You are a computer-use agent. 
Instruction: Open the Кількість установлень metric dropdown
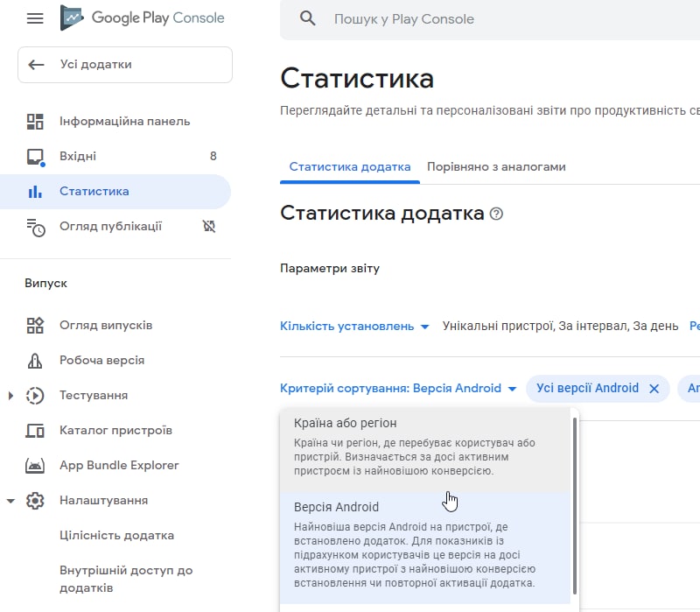354,327
